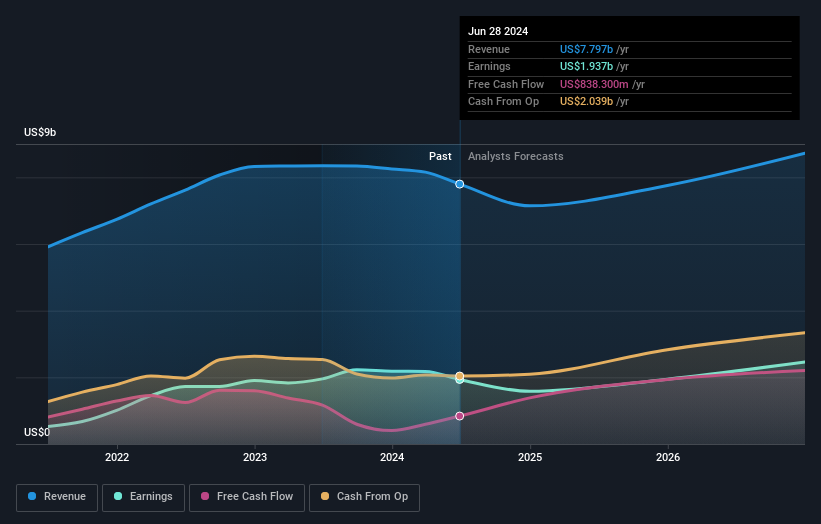Click the Earnings label in tooltip

(x=489, y=66)
